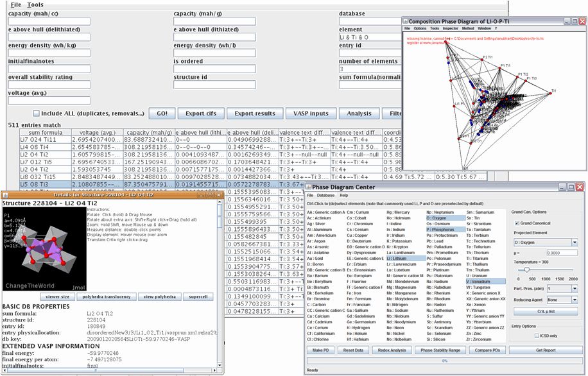Screen dimensions: 588x376
Task: Click the Analysis button
Action: click(359, 113)
